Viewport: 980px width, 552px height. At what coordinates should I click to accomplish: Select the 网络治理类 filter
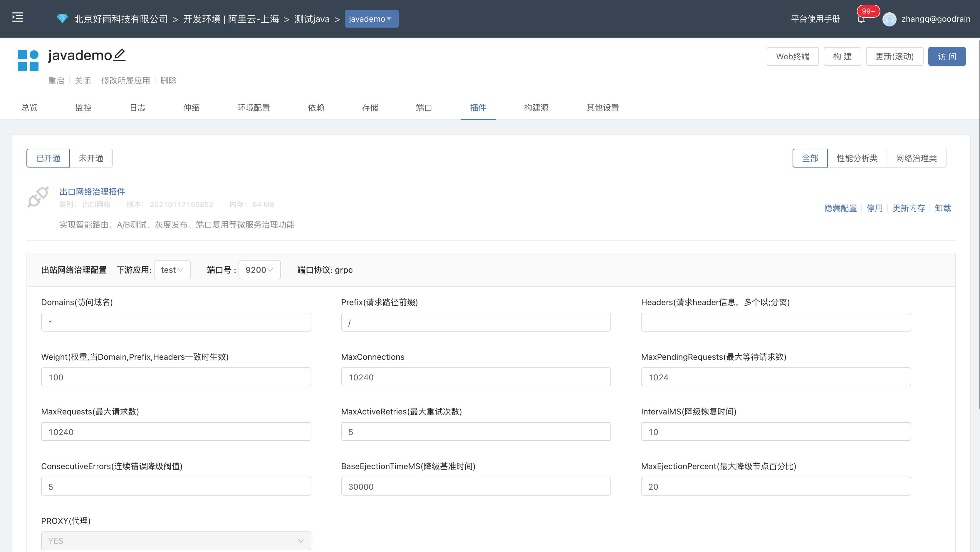click(916, 158)
